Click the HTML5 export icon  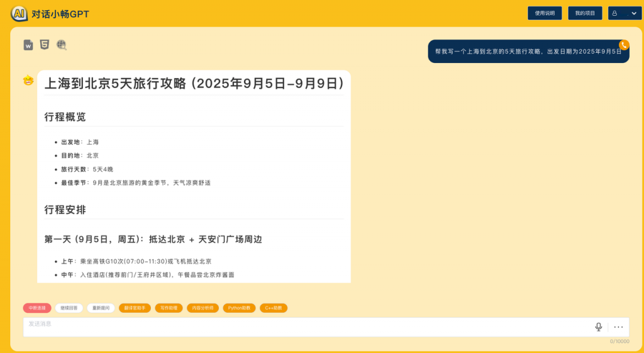click(45, 45)
